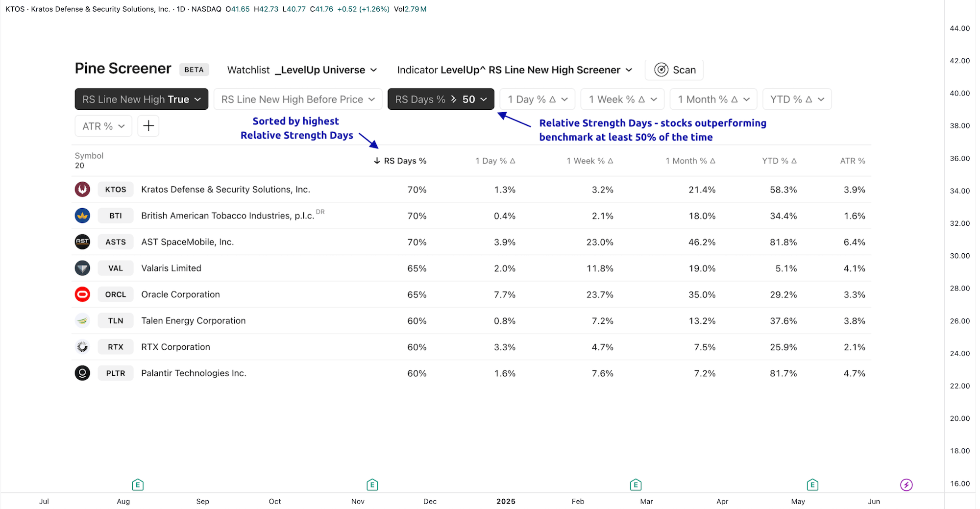The width and height of the screenshot is (980, 509).
Task: Toggle the RS Line New High Before Price filter
Action: coord(297,99)
